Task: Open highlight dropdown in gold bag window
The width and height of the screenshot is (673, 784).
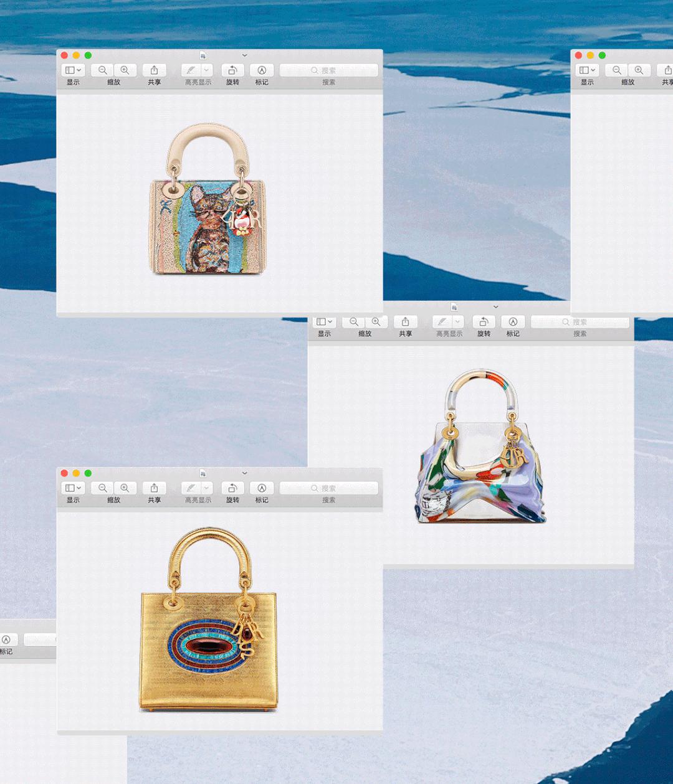Action: point(207,488)
